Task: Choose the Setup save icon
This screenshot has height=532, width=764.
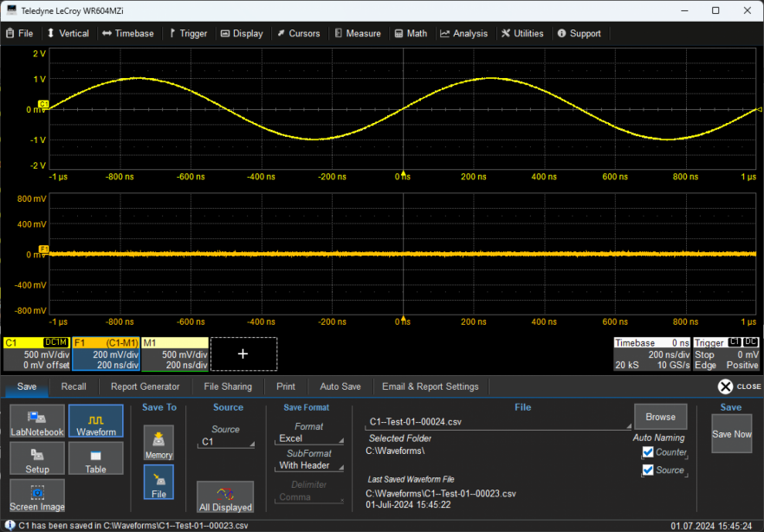Action: point(37,458)
